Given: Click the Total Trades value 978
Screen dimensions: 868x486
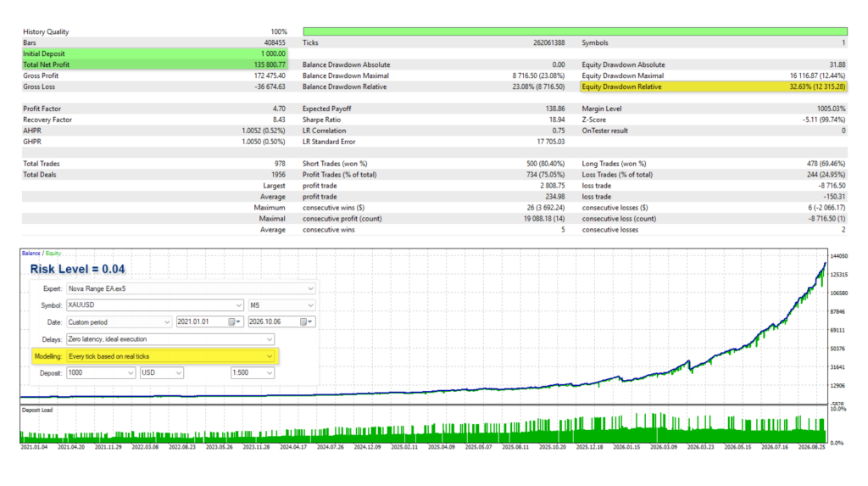Looking at the screenshot, I should [x=280, y=164].
